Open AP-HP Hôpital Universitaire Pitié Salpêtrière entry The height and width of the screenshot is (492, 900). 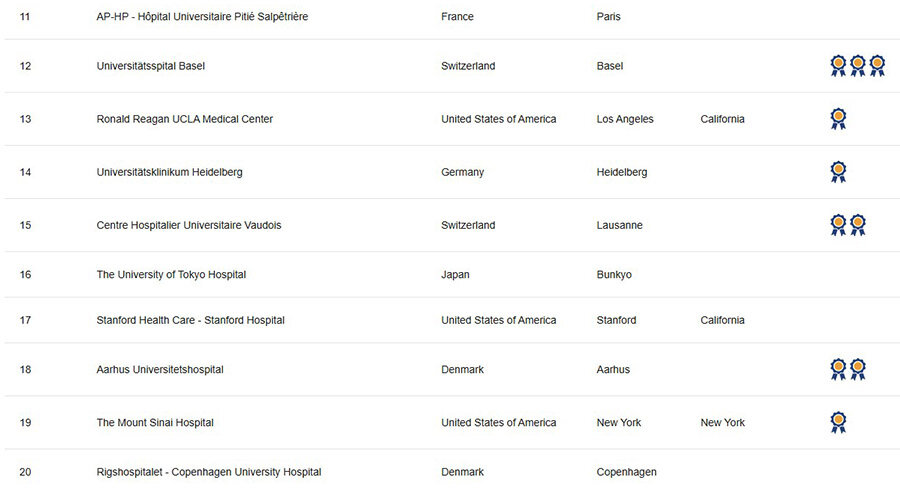[x=202, y=17]
